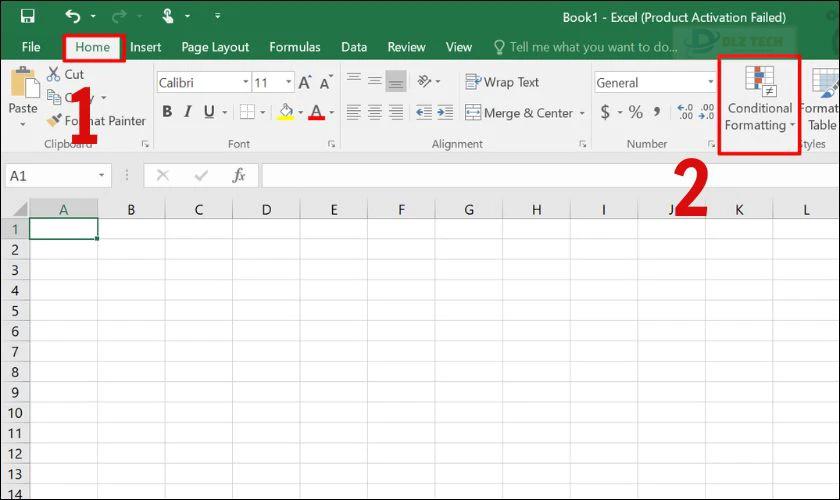The width and height of the screenshot is (840, 500).
Task: Open Conditional Formatting menu
Action: click(x=760, y=100)
